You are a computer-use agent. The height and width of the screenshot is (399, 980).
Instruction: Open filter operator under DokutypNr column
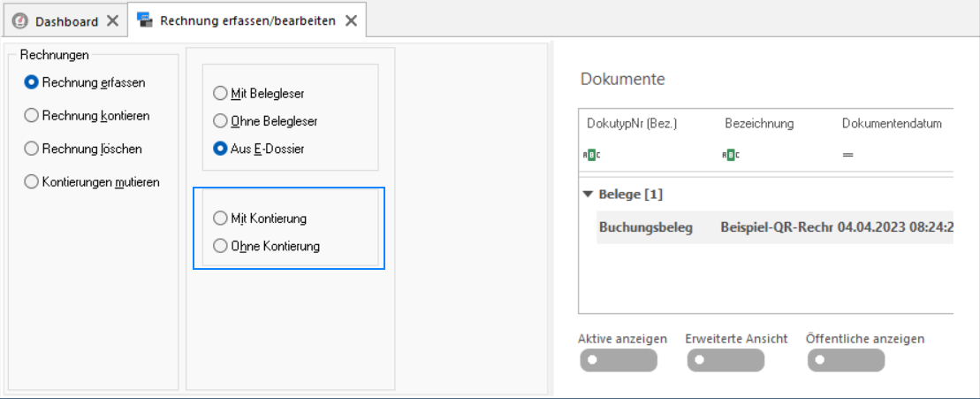tap(592, 155)
